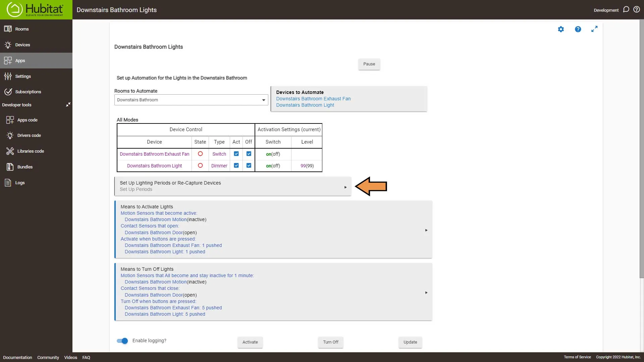The height and width of the screenshot is (362, 644).
Task: Open chat bubble icon in header
Action: [x=626, y=9]
